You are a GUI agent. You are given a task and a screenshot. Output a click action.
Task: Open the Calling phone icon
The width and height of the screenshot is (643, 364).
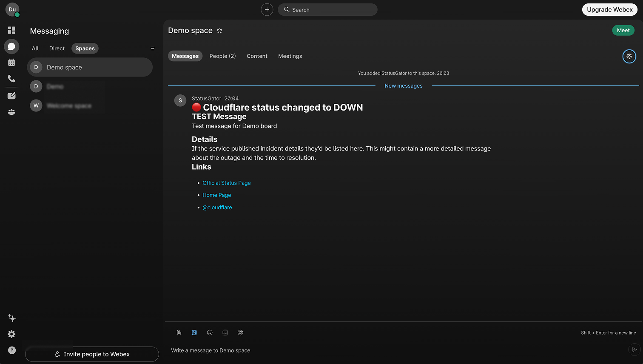(x=11, y=79)
